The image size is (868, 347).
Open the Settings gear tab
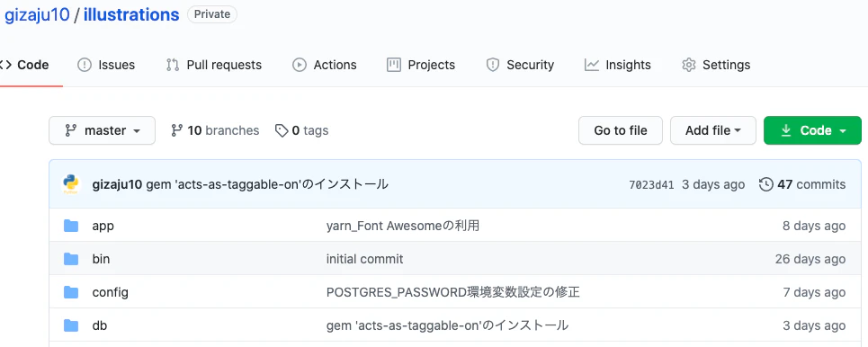point(716,65)
